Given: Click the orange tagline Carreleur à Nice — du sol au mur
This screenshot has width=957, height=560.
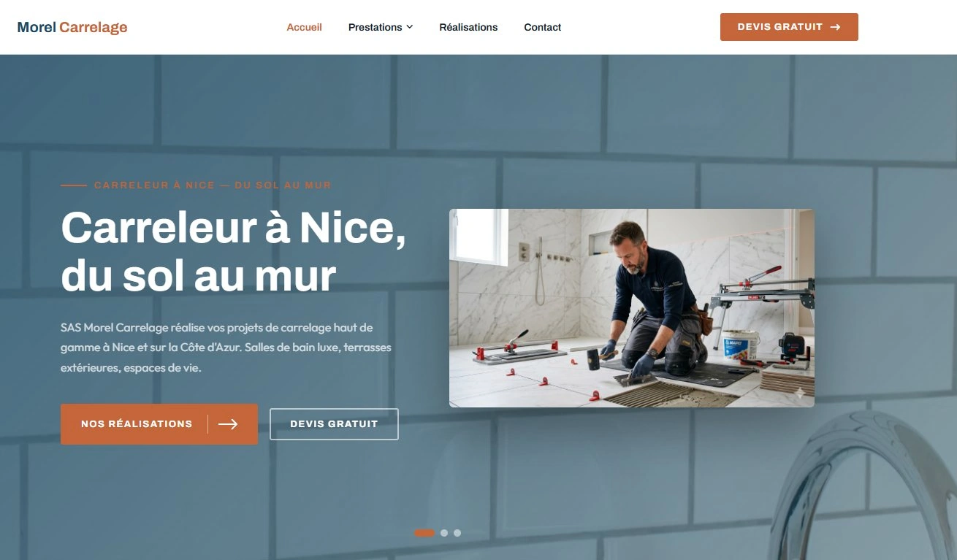Looking at the screenshot, I should pos(213,185).
